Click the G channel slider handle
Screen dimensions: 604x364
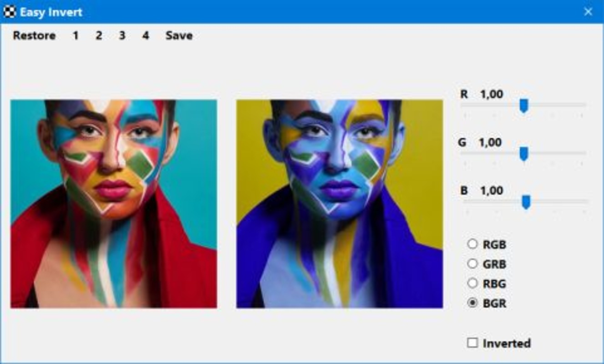[524, 154]
